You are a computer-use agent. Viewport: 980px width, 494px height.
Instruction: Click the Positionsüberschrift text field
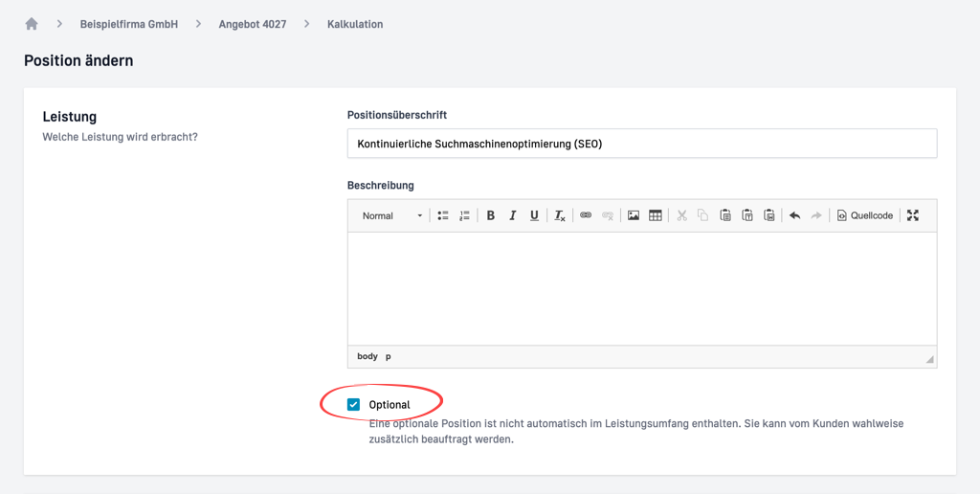(641, 144)
